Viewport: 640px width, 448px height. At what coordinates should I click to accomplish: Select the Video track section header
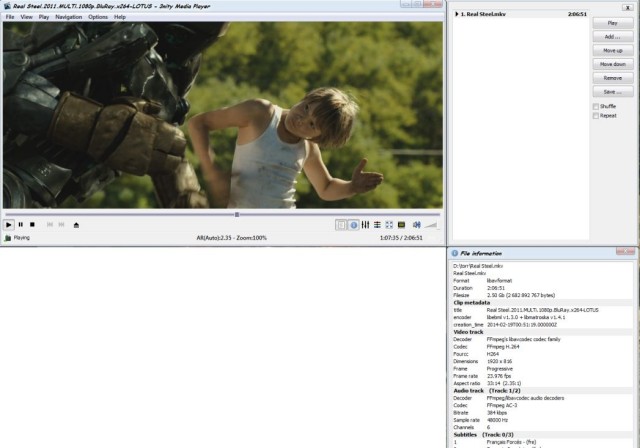pyautogui.click(x=468, y=332)
